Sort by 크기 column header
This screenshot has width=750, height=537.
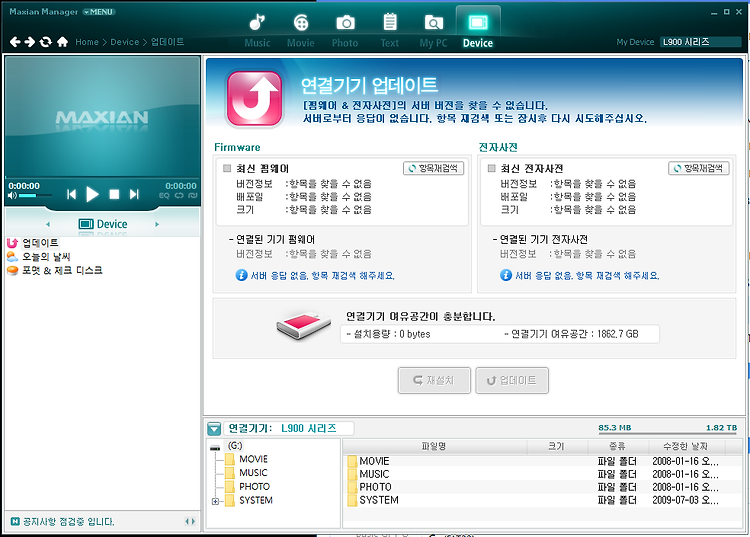(557, 446)
